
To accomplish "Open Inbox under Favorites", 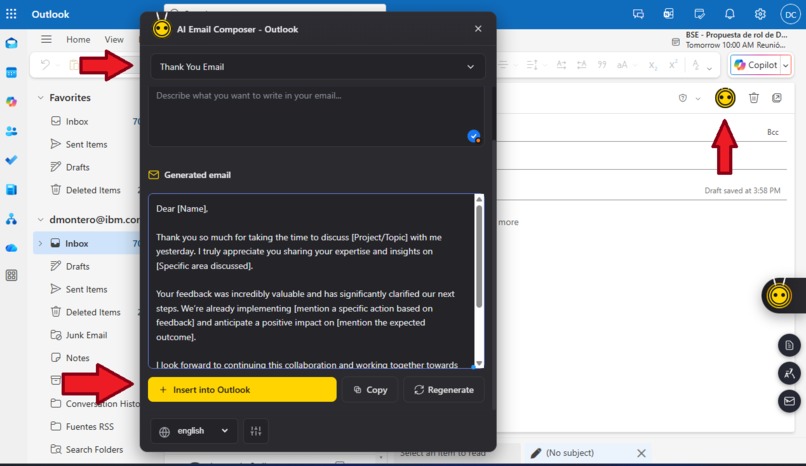I will click(77, 121).
